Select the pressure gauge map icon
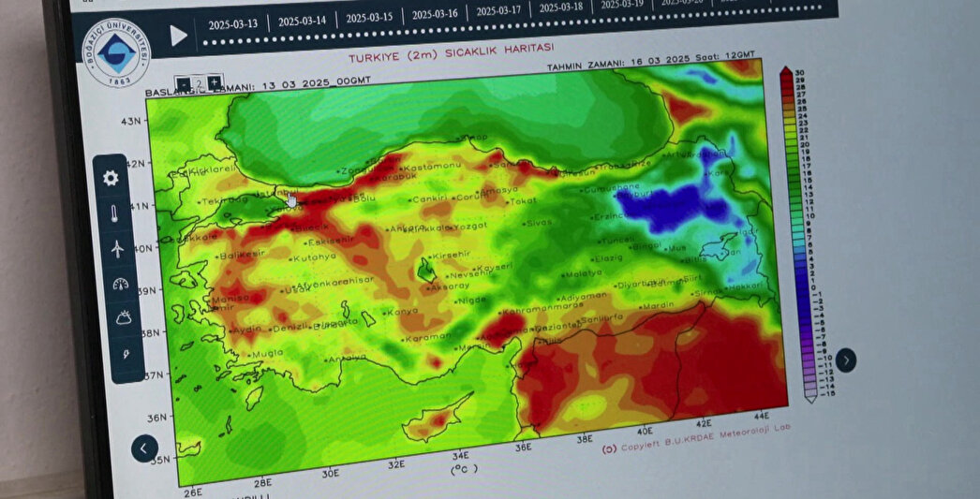This screenshot has height=499, width=980. (120, 285)
